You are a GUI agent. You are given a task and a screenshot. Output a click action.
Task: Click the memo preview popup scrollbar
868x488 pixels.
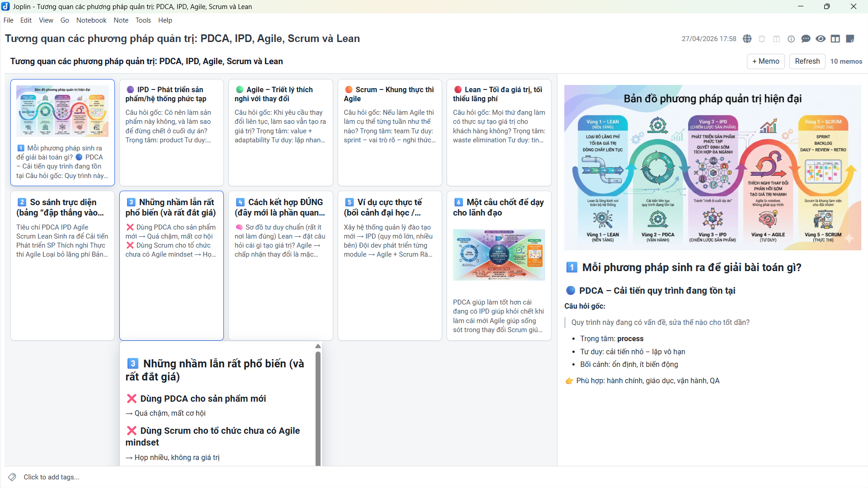click(x=318, y=408)
